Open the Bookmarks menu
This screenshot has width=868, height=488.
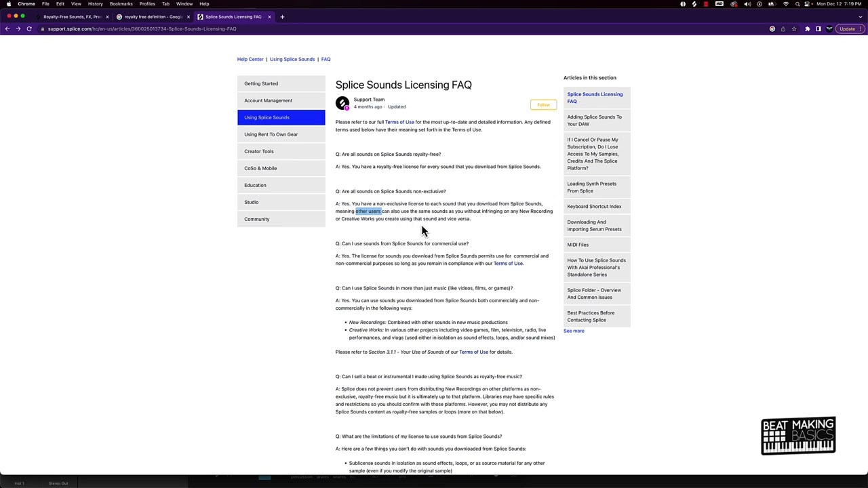[x=121, y=4]
